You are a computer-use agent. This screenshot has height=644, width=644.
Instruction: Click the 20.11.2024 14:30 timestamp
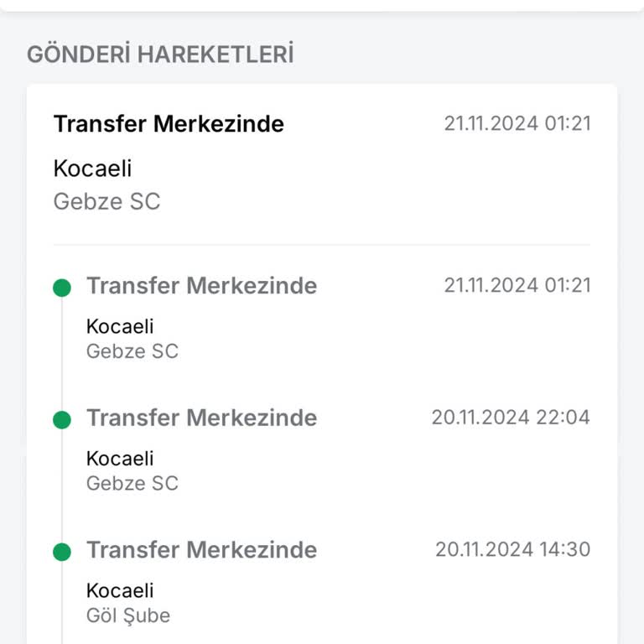tap(512, 549)
